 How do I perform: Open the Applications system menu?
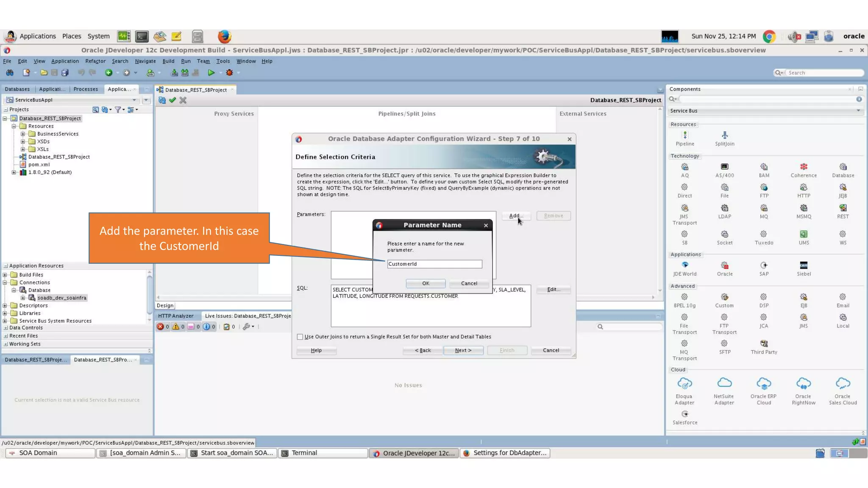38,36
